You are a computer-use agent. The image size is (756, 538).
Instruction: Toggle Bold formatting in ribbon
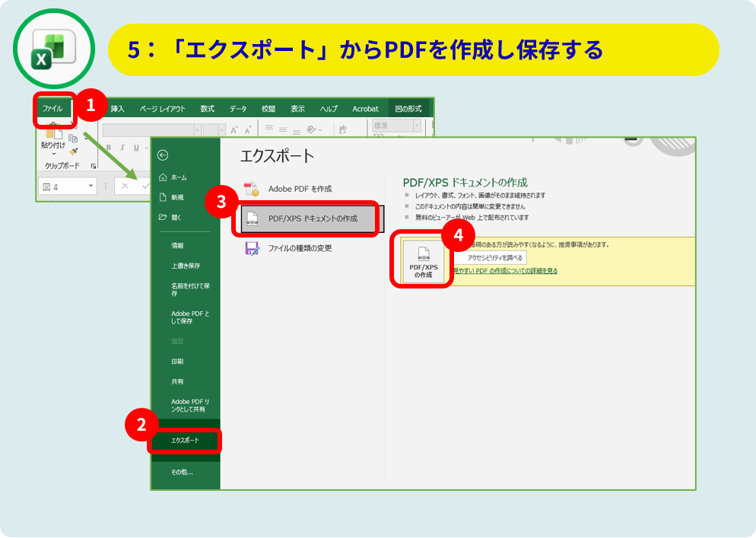pos(109,148)
